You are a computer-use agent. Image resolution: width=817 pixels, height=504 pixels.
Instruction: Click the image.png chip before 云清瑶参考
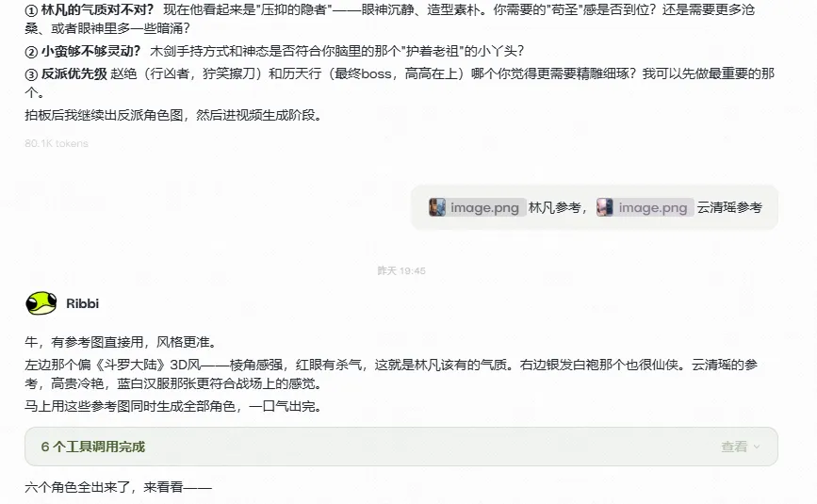645,207
